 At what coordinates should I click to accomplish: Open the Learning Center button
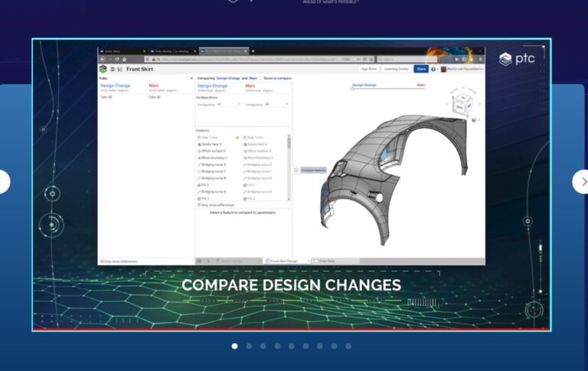pyautogui.click(x=397, y=69)
